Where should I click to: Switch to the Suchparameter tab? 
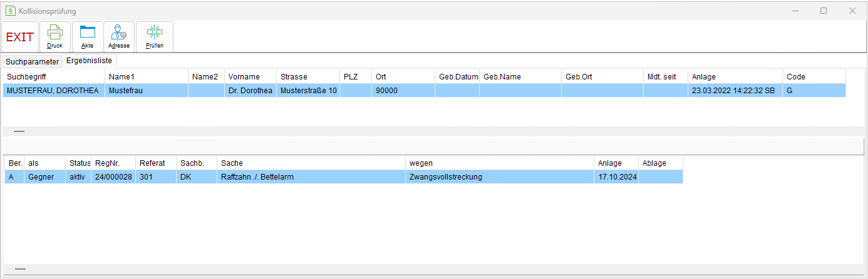tap(32, 62)
